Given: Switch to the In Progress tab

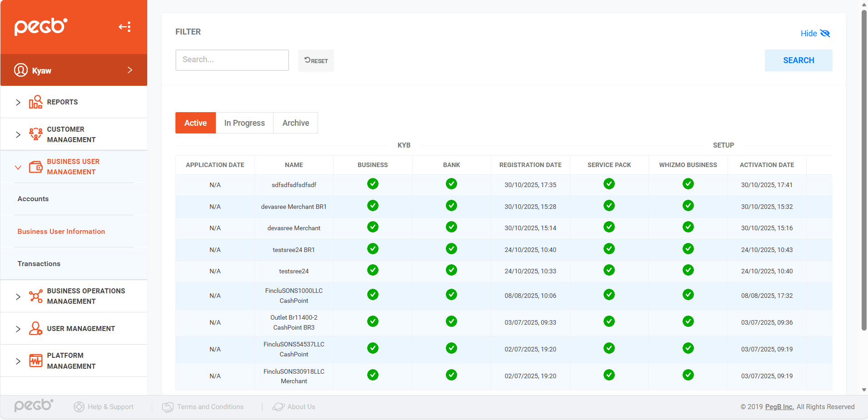Looking at the screenshot, I should click(x=244, y=123).
